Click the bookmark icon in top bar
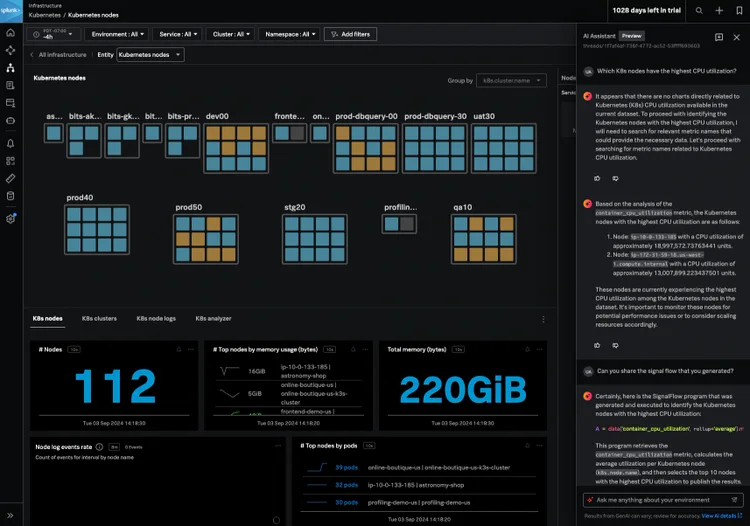 click(x=740, y=10)
